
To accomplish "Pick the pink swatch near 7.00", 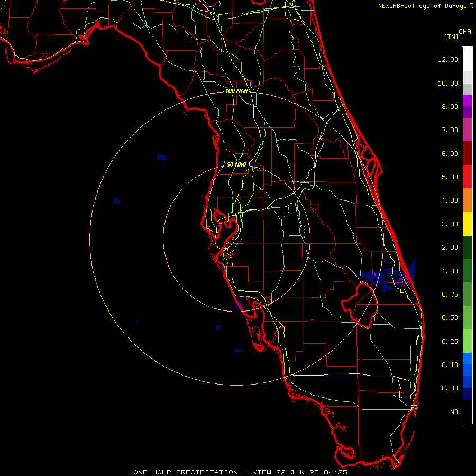I will click(x=467, y=130).
